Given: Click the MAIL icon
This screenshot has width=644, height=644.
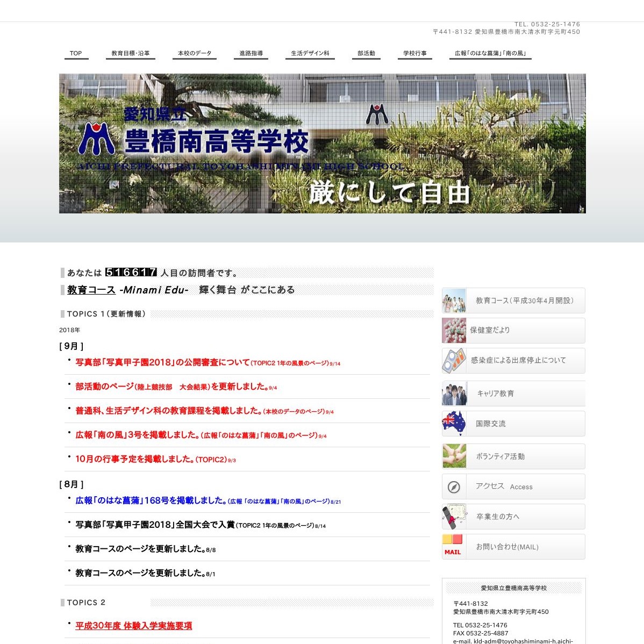Looking at the screenshot, I should pos(454,547).
